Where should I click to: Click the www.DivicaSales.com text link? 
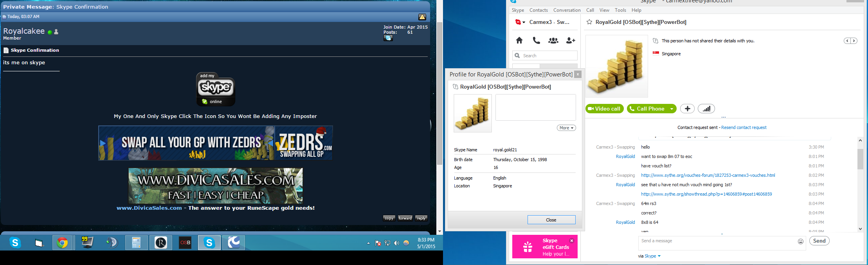click(x=149, y=208)
